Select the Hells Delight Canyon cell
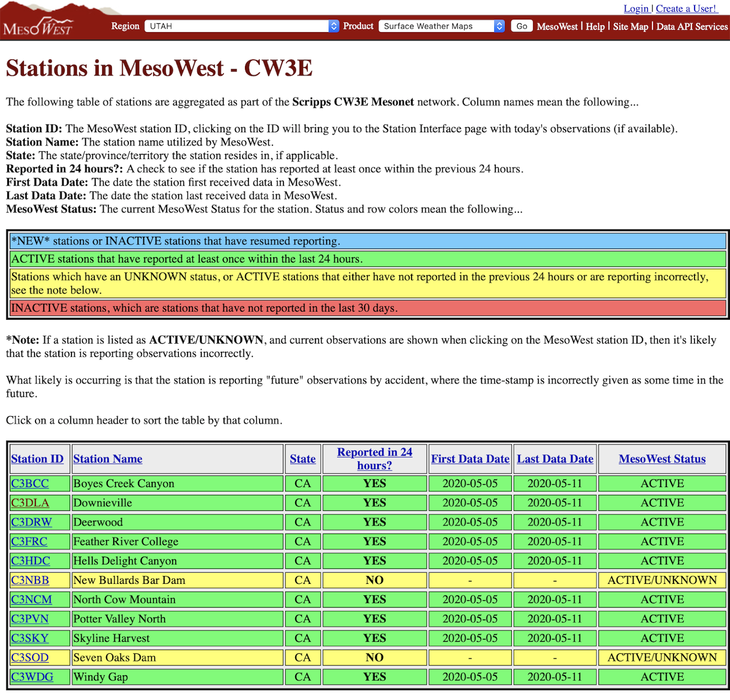This screenshot has height=700, width=730. pyautogui.click(x=178, y=561)
